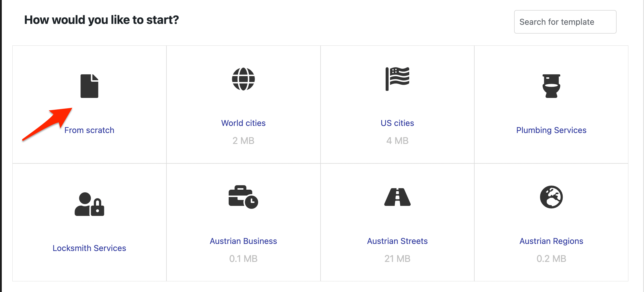Click the road icon for Austrian Streets
The image size is (644, 292).
pyautogui.click(x=397, y=197)
